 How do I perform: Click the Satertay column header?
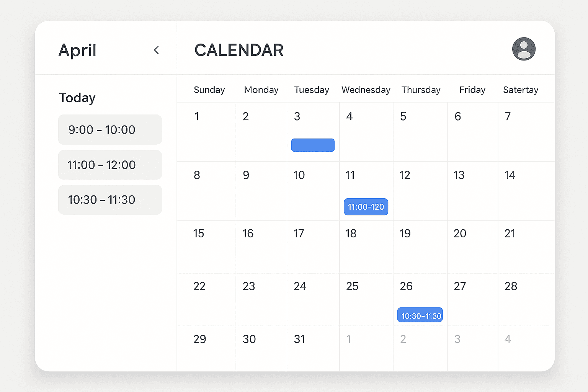point(521,90)
